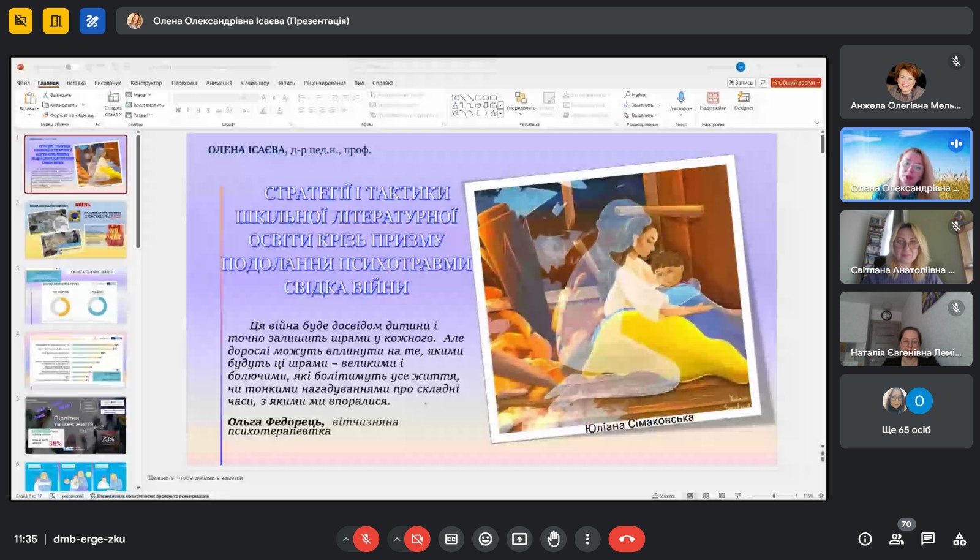Raise hand using the hand icon
980x560 pixels.
[x=554, y=539]
